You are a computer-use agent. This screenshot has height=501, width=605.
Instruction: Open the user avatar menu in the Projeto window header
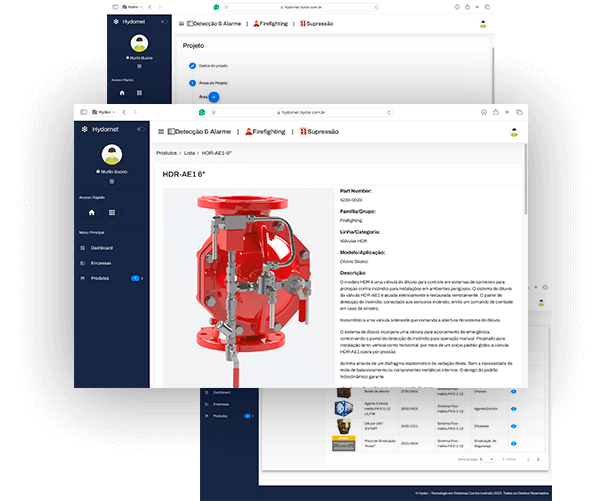click(483, 24)
